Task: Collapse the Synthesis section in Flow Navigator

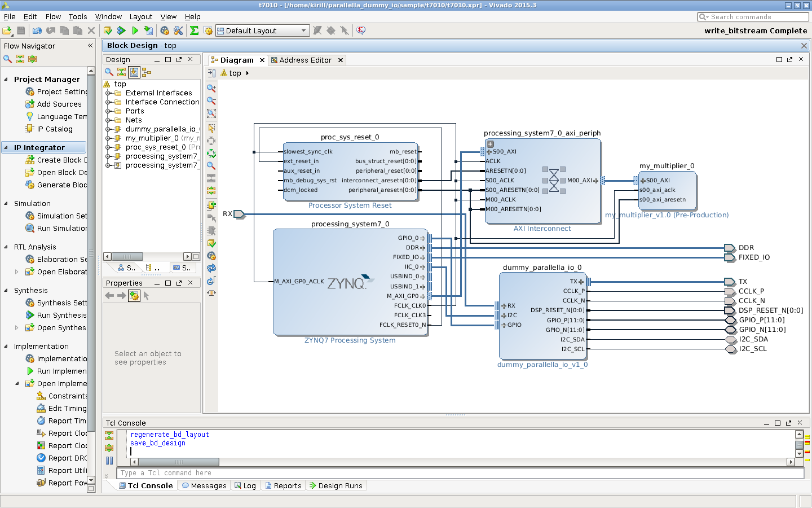Action: pyautogui.click(x=6, y=291)
